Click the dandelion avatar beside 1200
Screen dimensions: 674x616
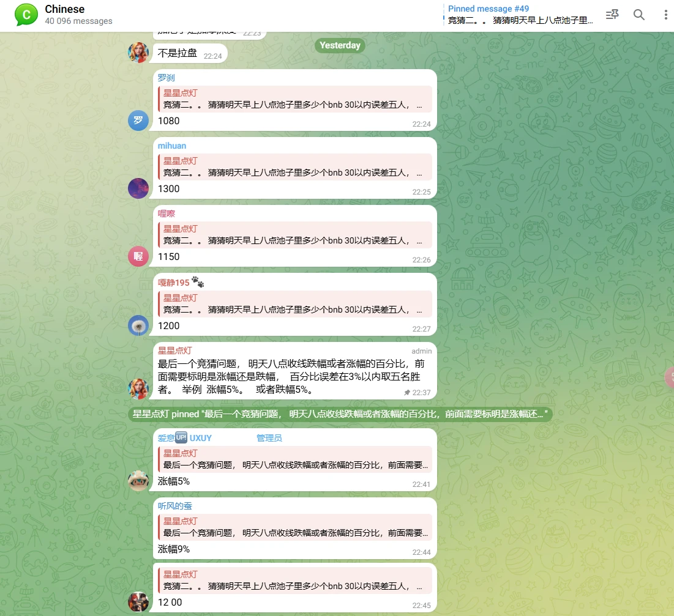(x=138, y=325)
